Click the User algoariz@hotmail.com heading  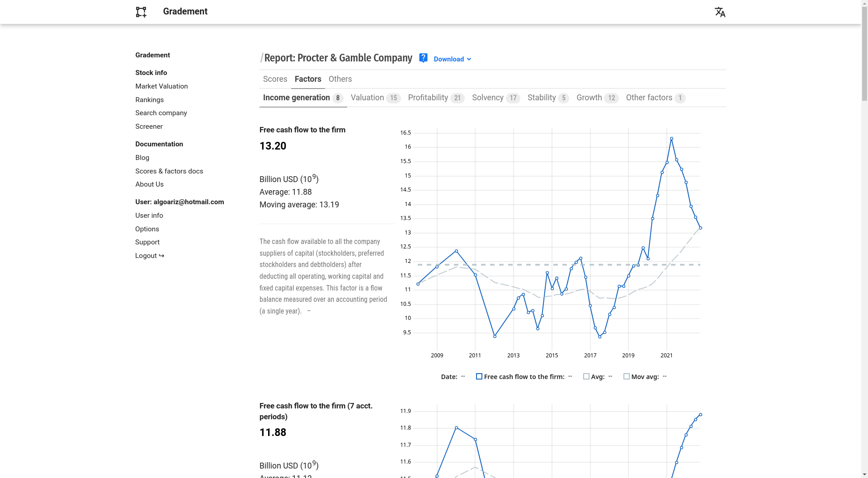point(179,202)
